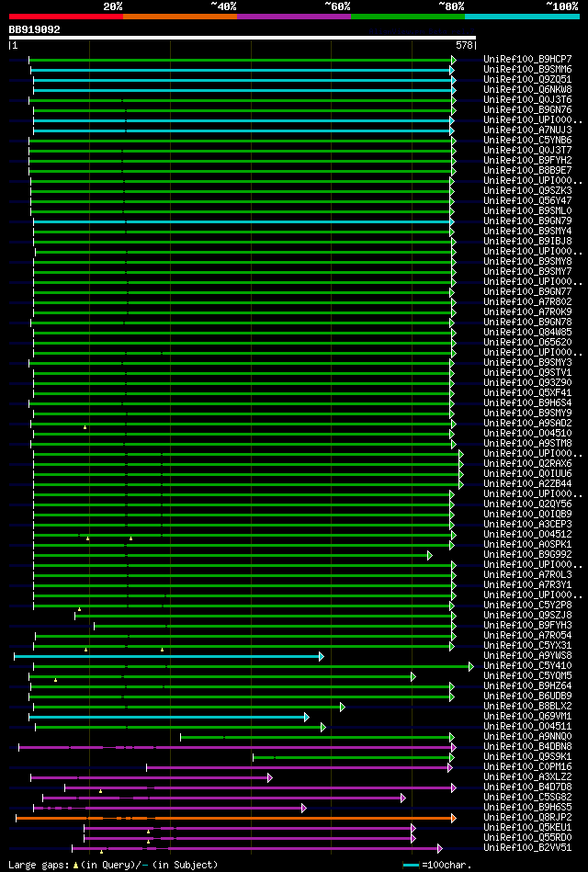Select the UniRef100_O04511 label
The height and width of the screenshot is (872, 588).
[x=528, y=727]
